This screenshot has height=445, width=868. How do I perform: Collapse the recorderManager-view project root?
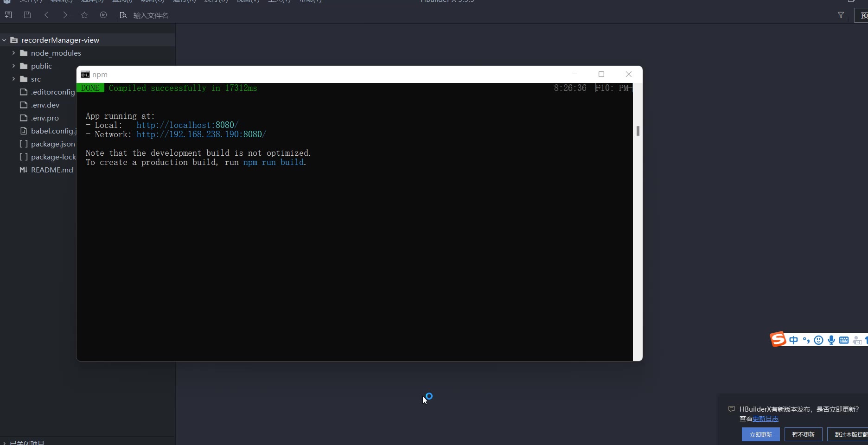coord(4,40)
